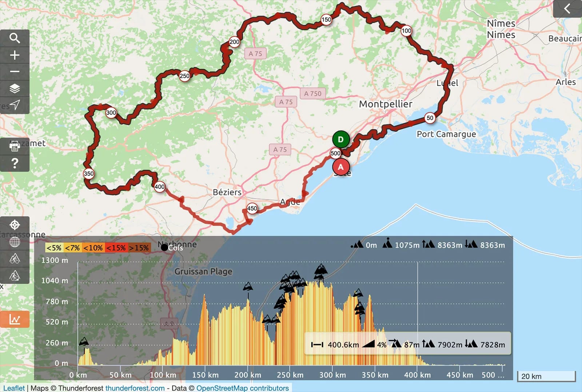
Task: Click the green D departure marker
Action: pos(341,139)
